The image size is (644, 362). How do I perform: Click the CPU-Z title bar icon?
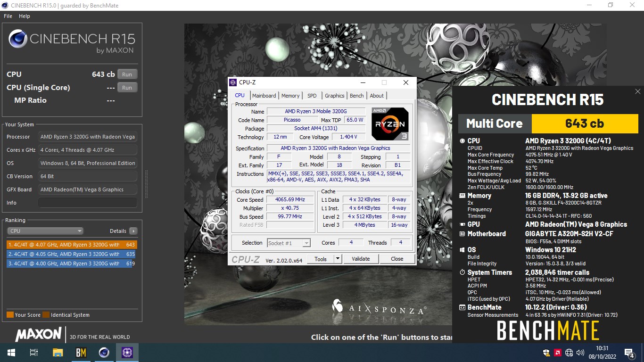233,82
